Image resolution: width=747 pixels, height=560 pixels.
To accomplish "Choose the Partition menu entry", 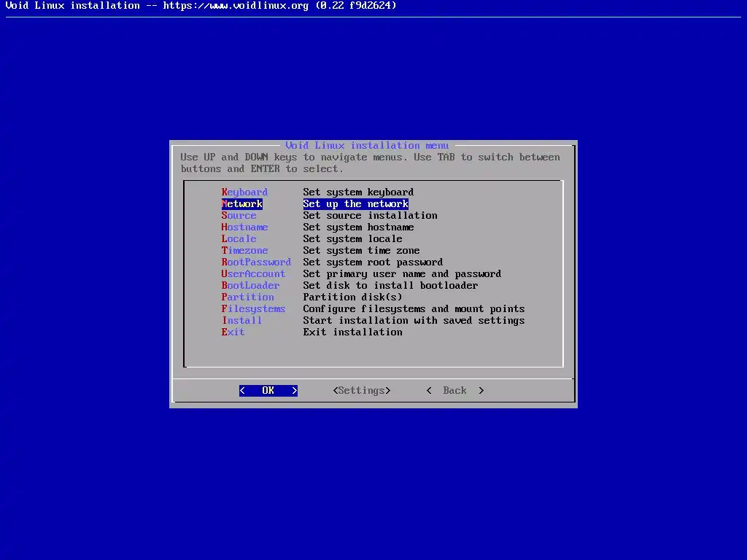I will pos(247,297).
